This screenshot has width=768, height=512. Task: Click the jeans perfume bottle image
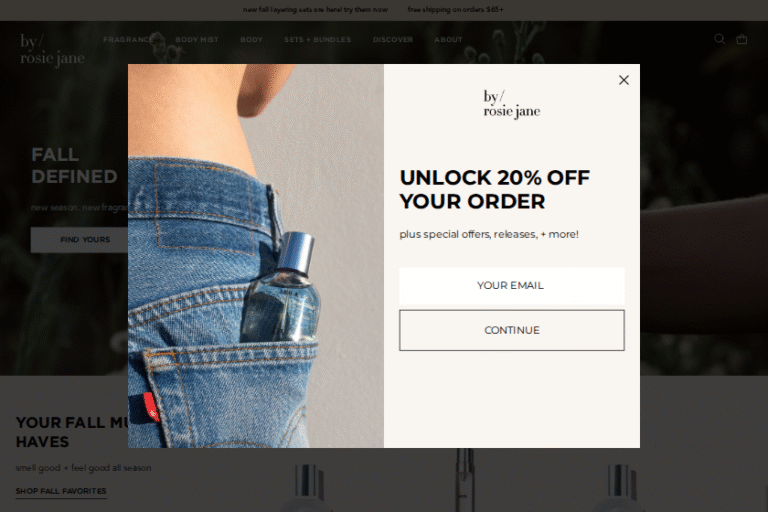[256, 256]
